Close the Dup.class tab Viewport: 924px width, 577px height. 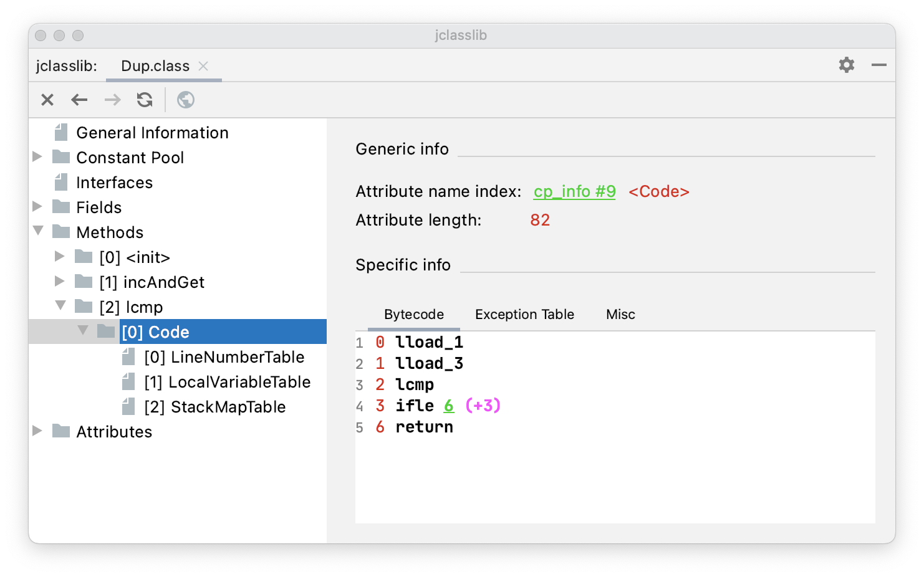[203, 66]
